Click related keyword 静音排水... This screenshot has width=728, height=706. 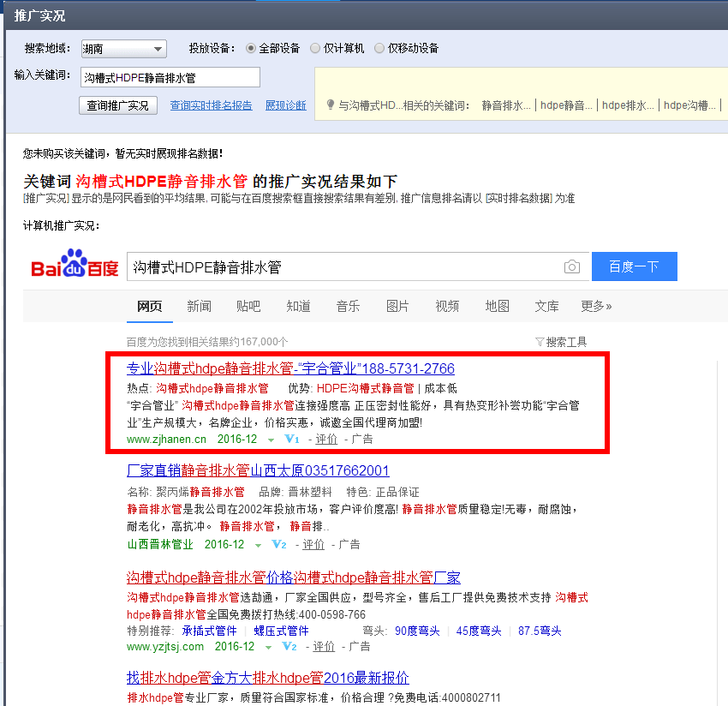(x=506, y=105)
